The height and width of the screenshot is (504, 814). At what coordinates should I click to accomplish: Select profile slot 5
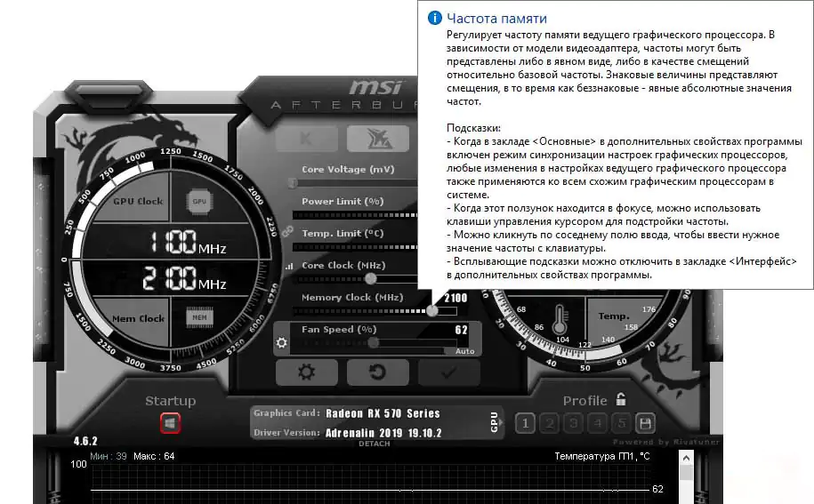[x=623, y=423]
